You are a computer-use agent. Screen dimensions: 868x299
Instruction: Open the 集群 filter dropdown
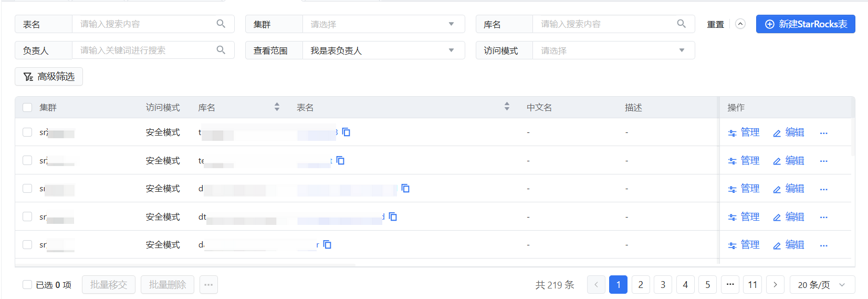point(383,24)
